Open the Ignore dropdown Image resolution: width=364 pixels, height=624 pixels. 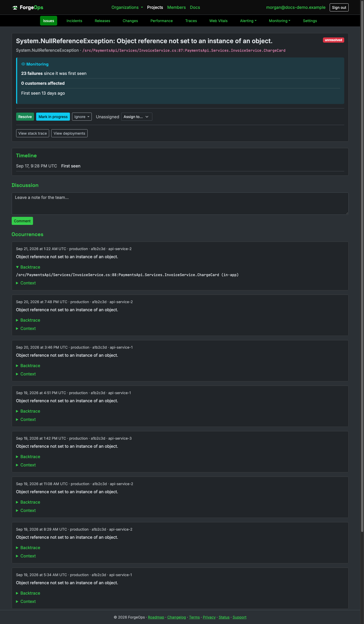pyautogui.click(x=82, y=117)
